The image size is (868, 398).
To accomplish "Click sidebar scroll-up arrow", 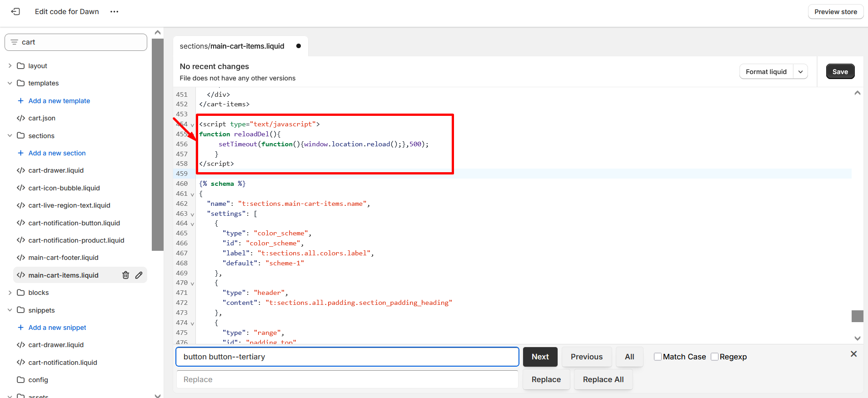I will click(x=158, y=32).
